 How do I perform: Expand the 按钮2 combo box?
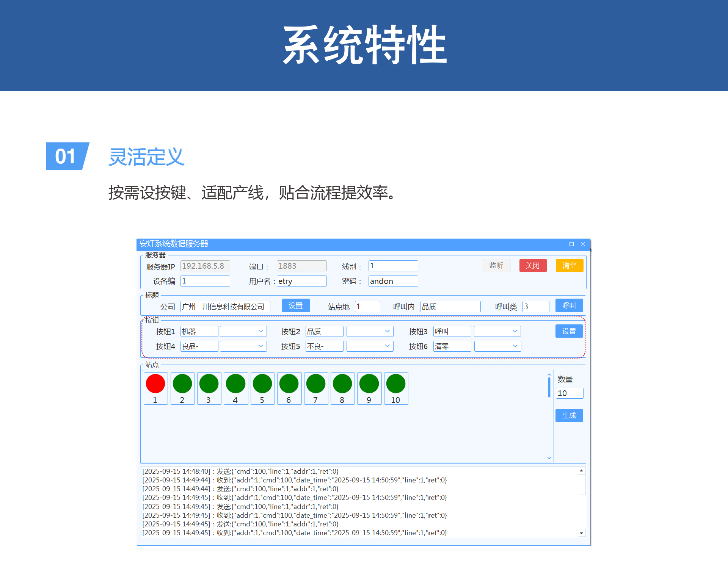coord(387,332)
